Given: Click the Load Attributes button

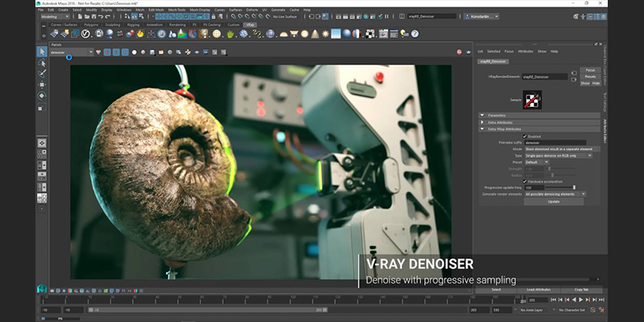Looking at the screenshot, I should point(538,290).
